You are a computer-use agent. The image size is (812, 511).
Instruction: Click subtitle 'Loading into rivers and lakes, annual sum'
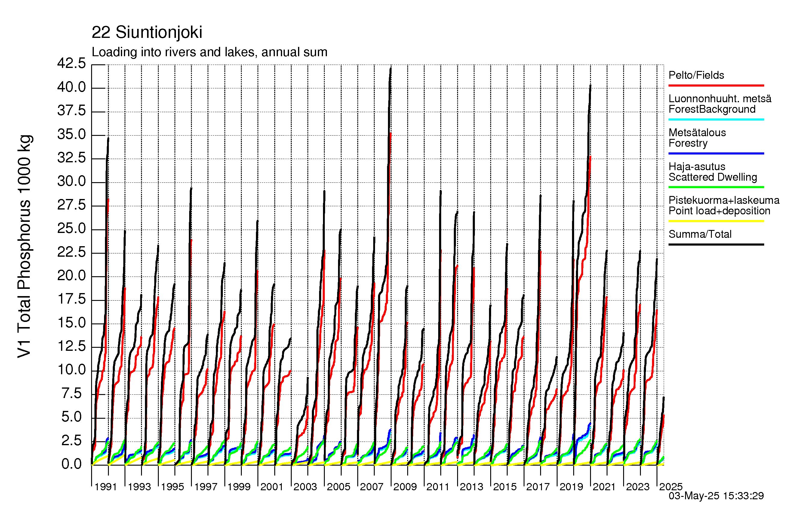[x=209, y=52]
